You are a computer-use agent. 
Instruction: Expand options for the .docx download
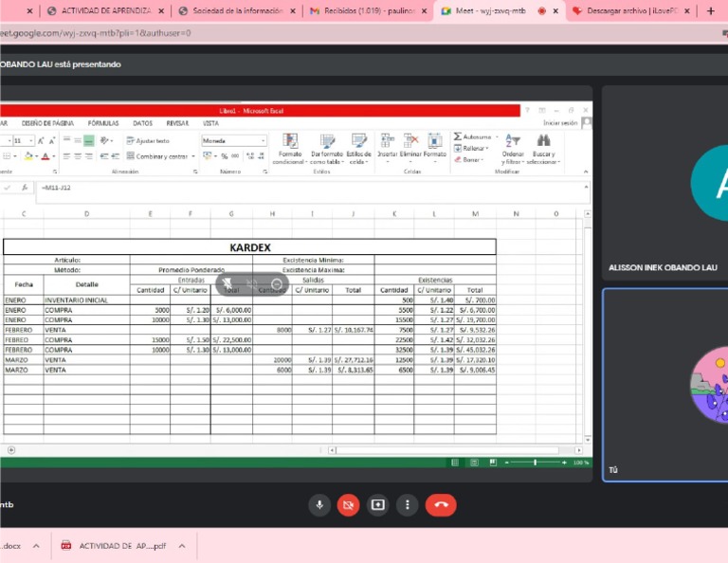(x=36, y=546)
